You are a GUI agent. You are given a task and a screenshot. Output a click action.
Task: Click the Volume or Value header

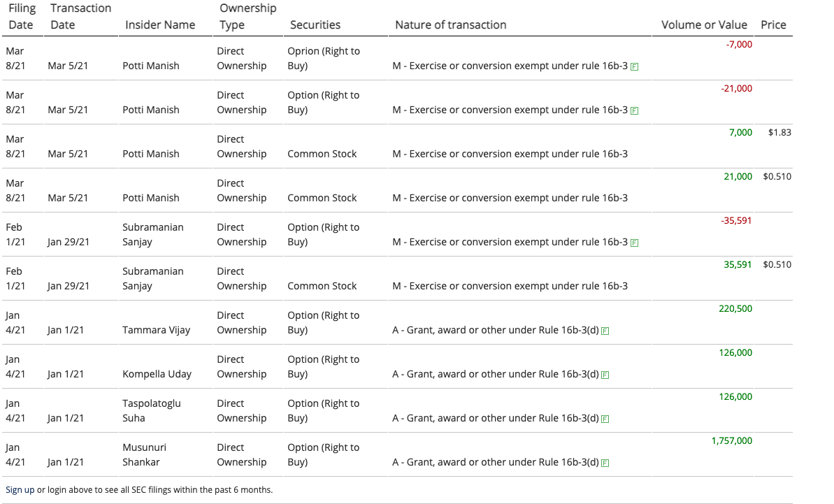704,25
